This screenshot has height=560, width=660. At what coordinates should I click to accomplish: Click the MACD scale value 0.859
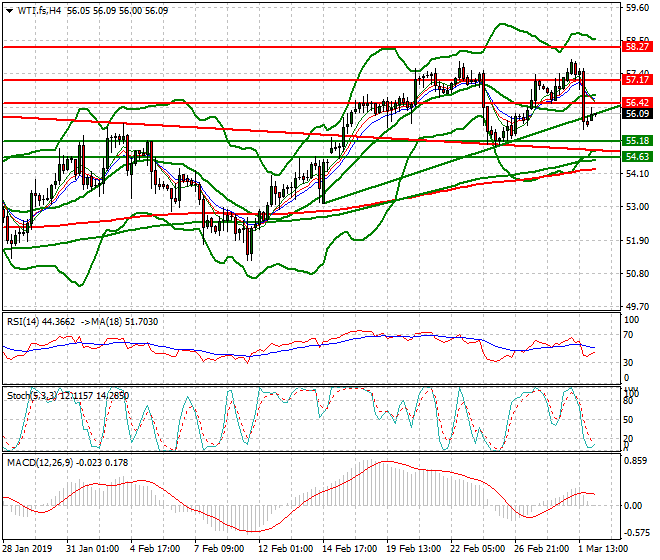635,461
